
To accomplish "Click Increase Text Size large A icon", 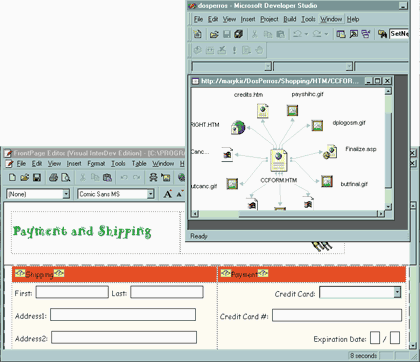I will click(x=168, y=194).
